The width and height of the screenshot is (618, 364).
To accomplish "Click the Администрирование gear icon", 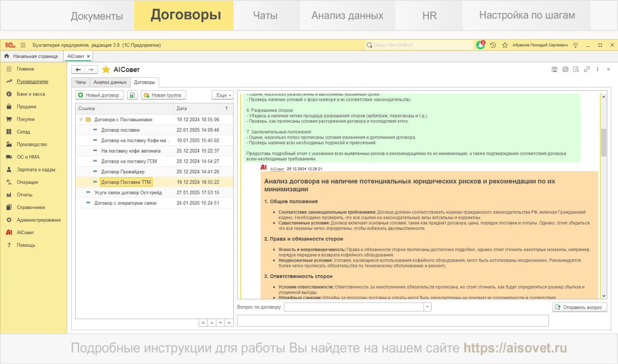I will pyautogui.click(x=9, y=220).
